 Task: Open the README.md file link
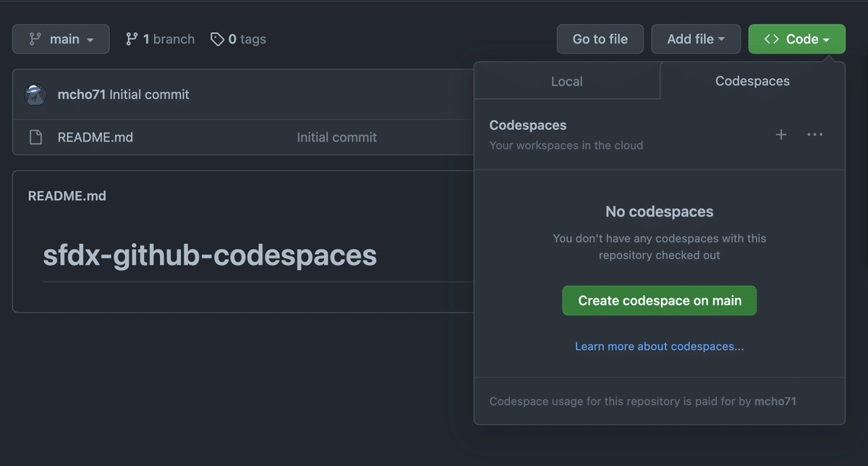[x=95, y=137]
